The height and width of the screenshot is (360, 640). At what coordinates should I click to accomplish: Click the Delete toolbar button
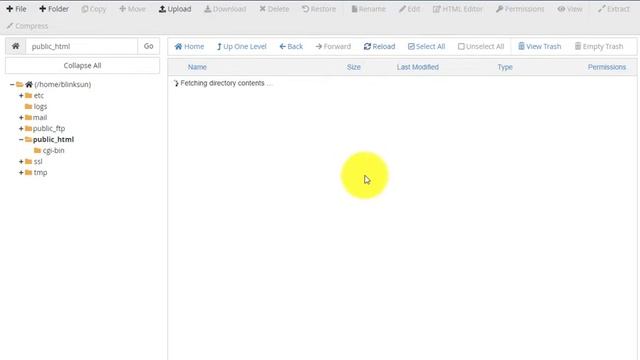point(274,9)
